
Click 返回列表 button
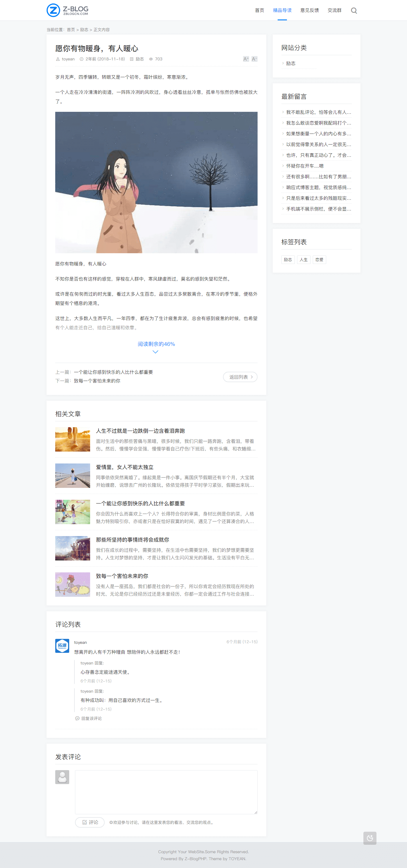coord(240,377)
